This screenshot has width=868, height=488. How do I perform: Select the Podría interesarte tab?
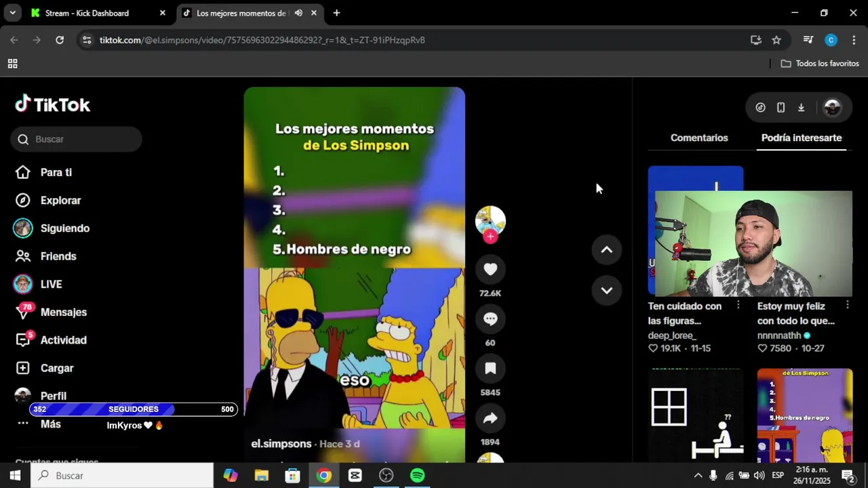click(x=802, y=138)
